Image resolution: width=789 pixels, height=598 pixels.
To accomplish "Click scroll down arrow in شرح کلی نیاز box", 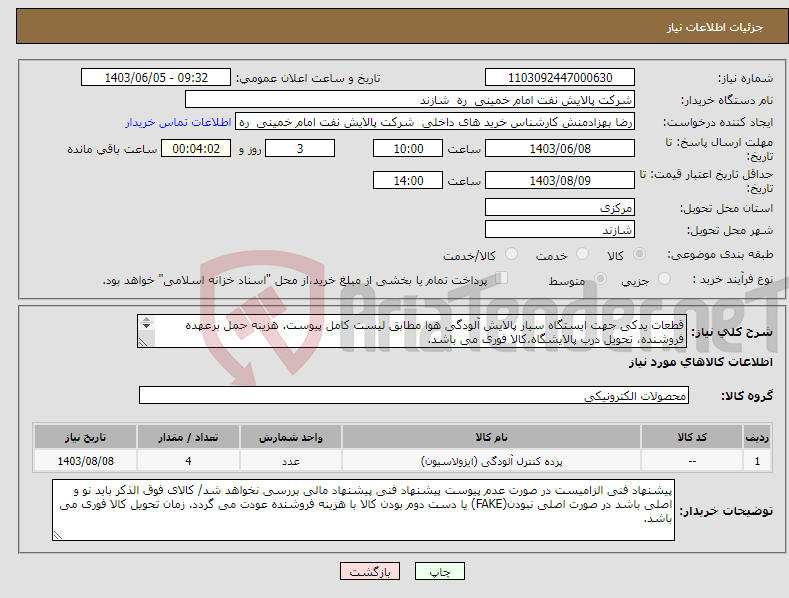I will pos(146,326).
